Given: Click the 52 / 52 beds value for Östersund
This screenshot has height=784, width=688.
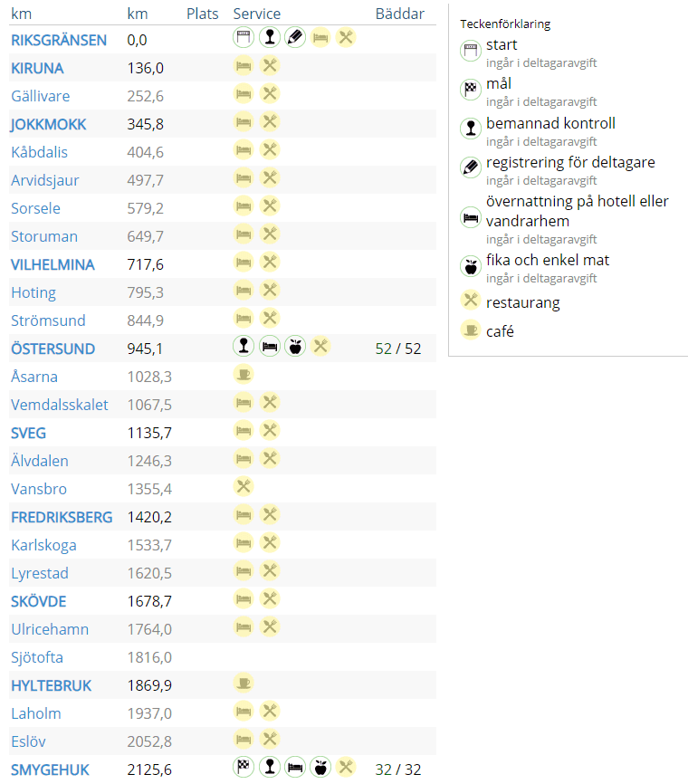Looking at the screenshot, I should coord(398,349).
